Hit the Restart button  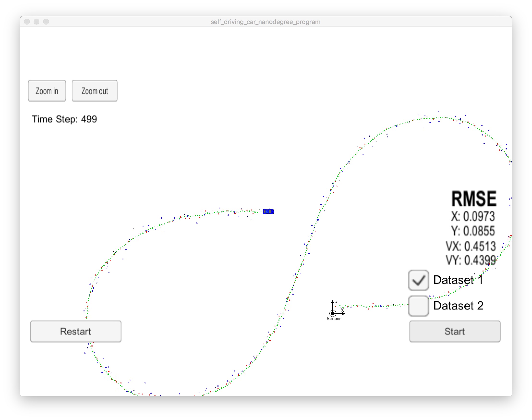pos(76,331)
